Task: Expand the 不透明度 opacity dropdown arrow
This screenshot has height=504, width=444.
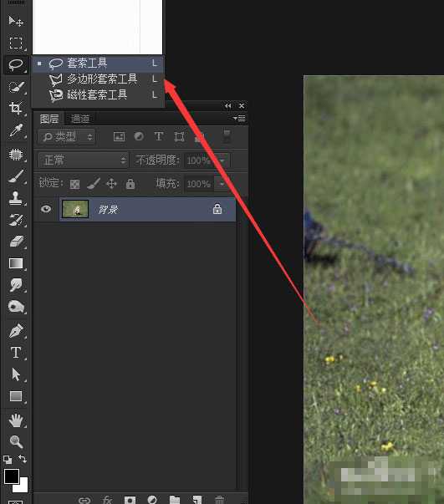Action: coord(222,160)
